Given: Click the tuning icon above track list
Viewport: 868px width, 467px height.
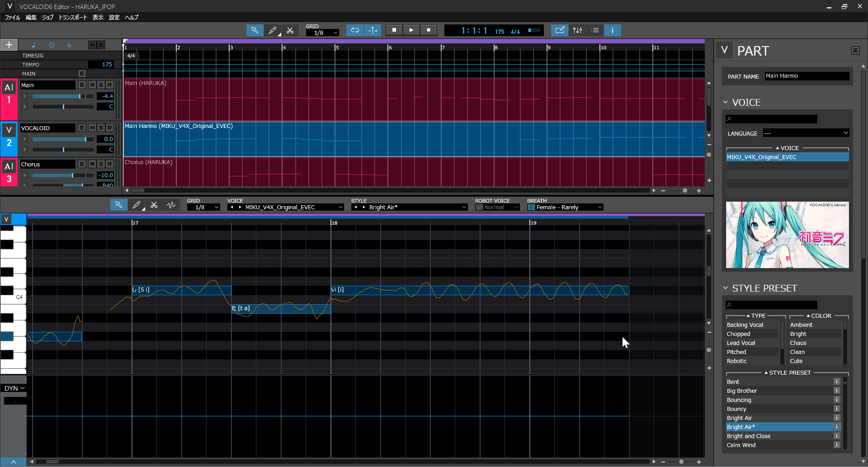Looking at the screenshot, I should pos(69,45).
